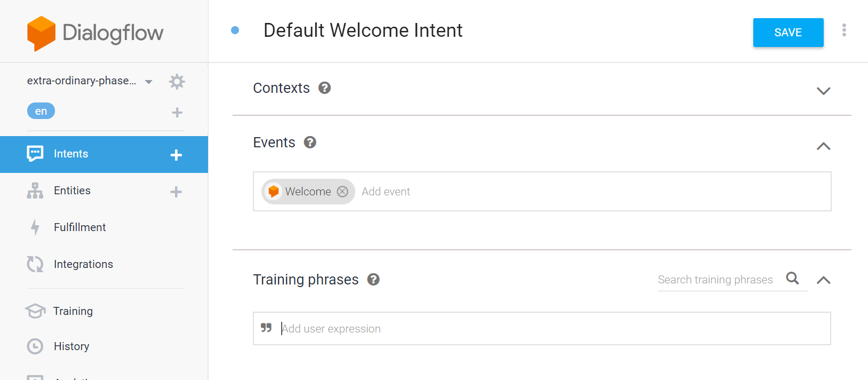Go to Fulfillment in sidebar
Viewport: 868px width, 380px height.
point(79,227)
